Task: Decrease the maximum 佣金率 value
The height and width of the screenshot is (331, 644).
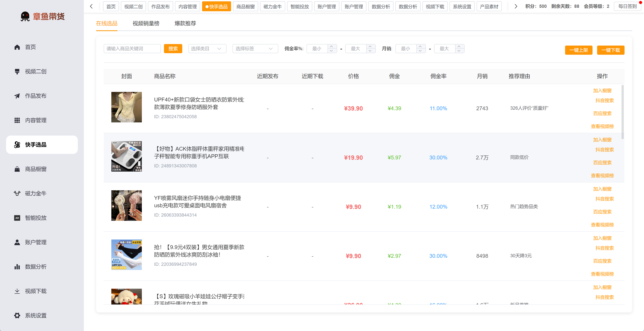Action: click(370, 51)
